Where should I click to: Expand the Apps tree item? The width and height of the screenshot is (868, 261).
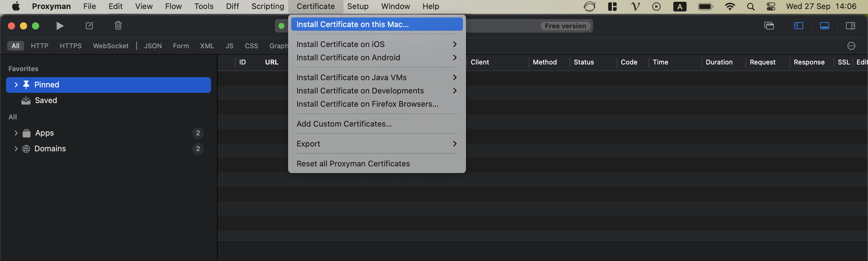coord(16,133)
